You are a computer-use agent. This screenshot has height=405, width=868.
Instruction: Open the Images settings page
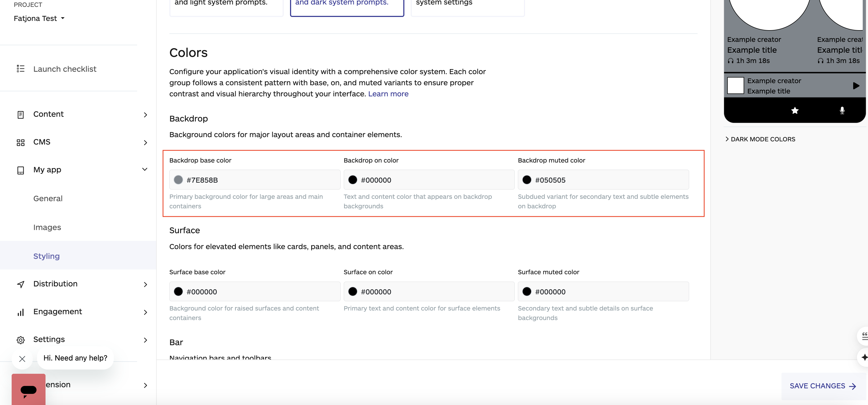click(x=47, y=227)
